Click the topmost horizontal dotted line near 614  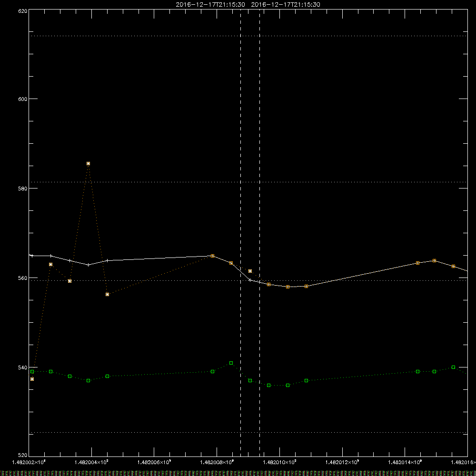[x=248, y=36]
